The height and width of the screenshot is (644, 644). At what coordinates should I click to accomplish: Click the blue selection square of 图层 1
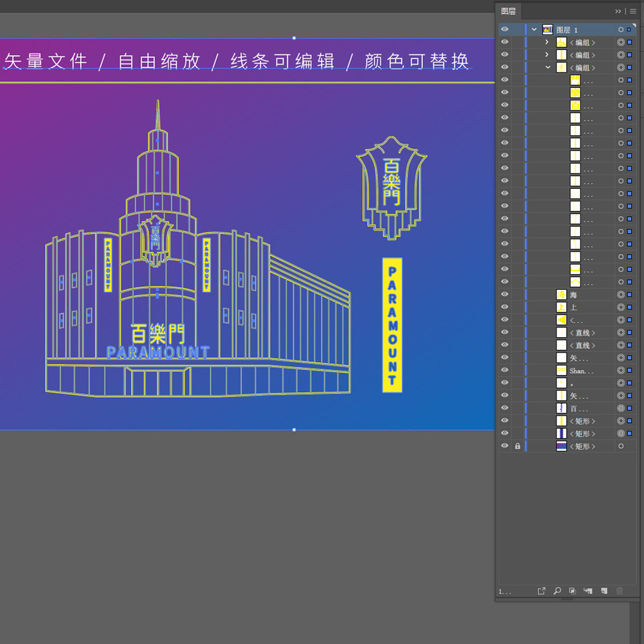629,29
